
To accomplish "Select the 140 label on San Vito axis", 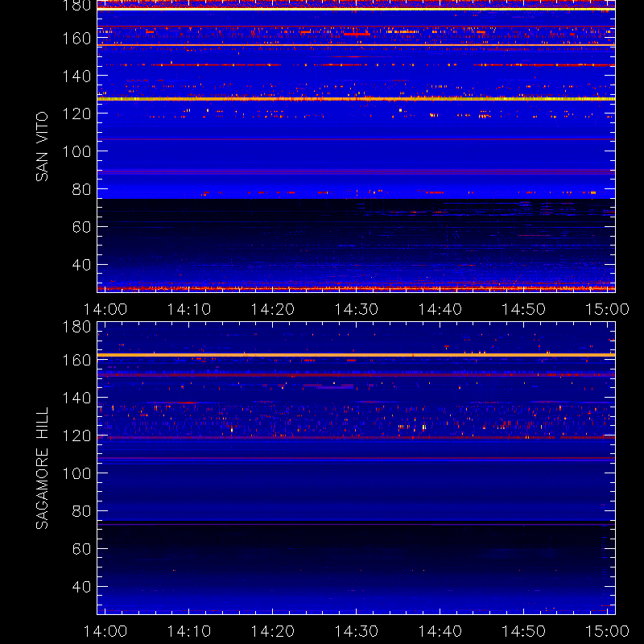I will point(76,76).
